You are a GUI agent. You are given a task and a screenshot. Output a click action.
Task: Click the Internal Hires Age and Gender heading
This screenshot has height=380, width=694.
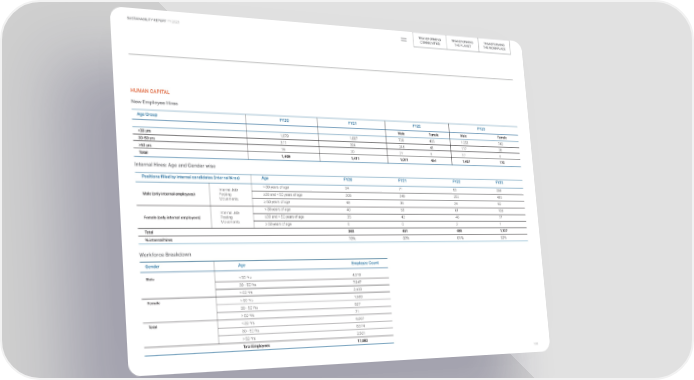click(x=175, y=165)
